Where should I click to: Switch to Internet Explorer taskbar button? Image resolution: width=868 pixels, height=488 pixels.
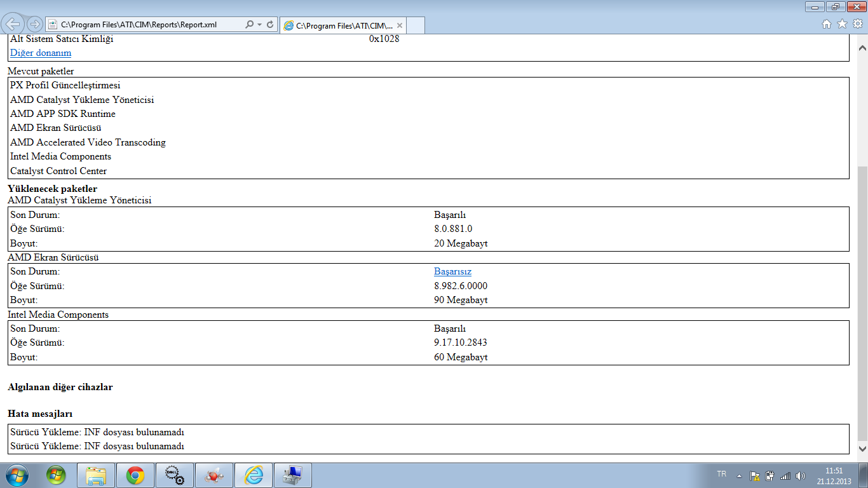[x=254, y=475]
